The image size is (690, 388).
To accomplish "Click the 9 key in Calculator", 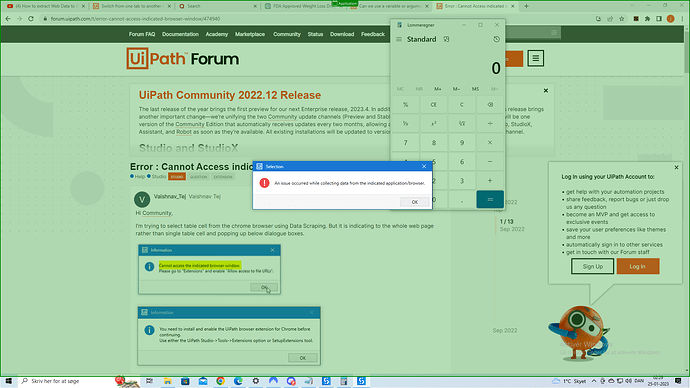I will coord(462,143).
